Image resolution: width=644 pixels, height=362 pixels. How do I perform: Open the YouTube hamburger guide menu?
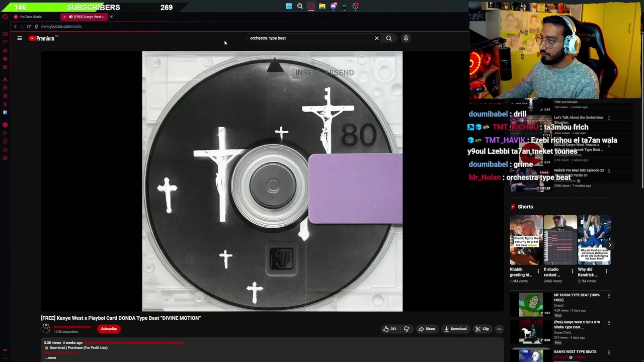[x=20, y=38]
